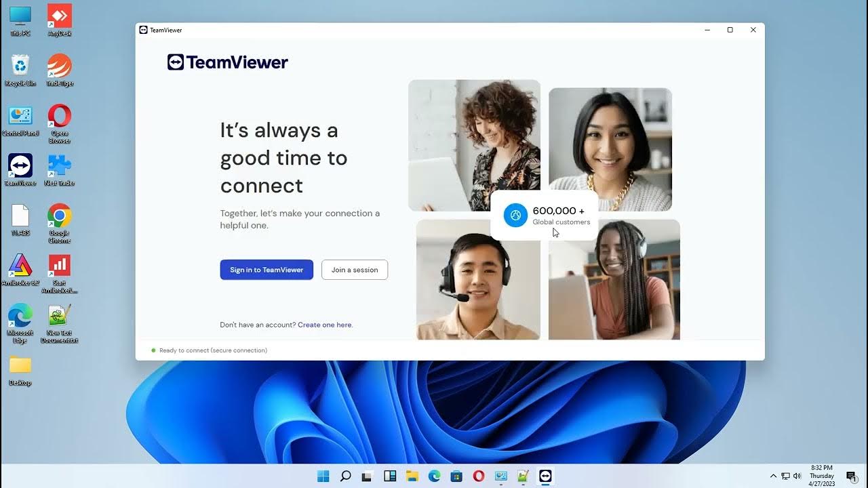
Task: Open the clock showing 8:32 PM
Action: click(822, 476)
